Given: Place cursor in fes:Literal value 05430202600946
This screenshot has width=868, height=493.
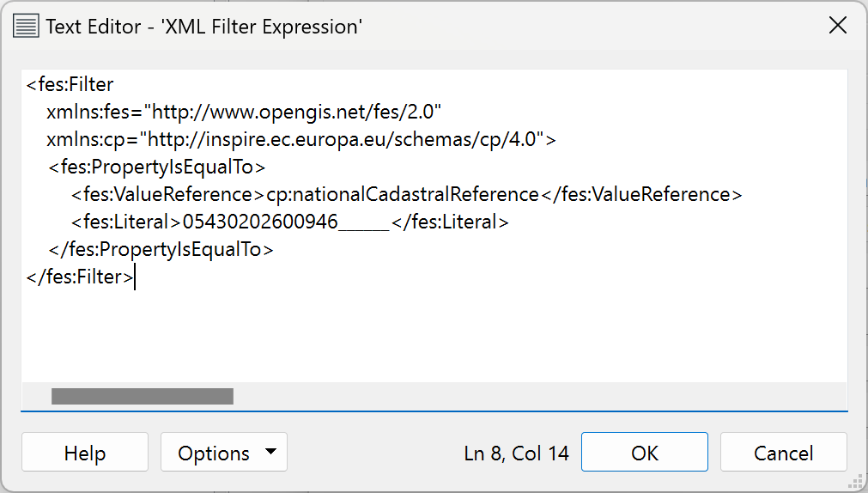Looking at the screenshot, I should pyautogui.click(x=259, y=222).
